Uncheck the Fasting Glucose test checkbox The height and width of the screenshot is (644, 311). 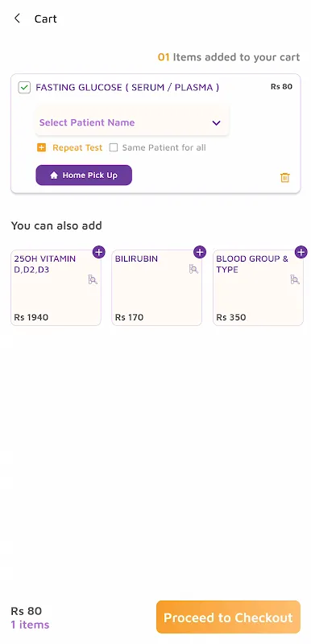pyautogui.click(x=25, y=88)
